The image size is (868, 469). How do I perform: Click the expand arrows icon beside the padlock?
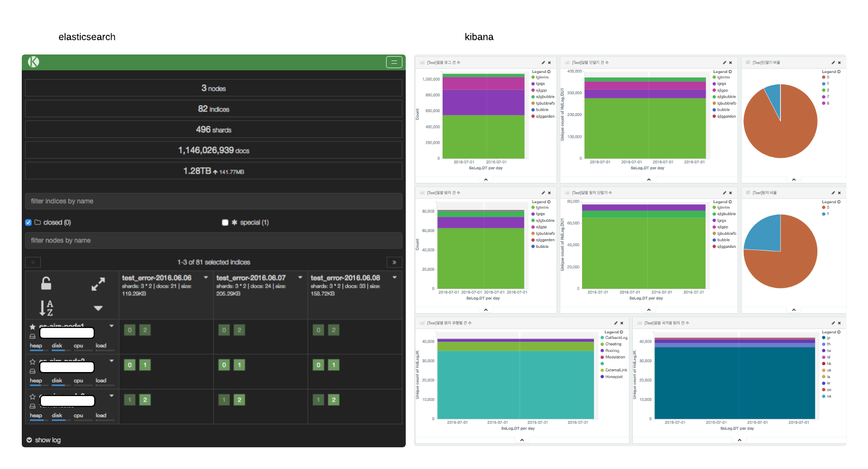(x=98, y=284)
